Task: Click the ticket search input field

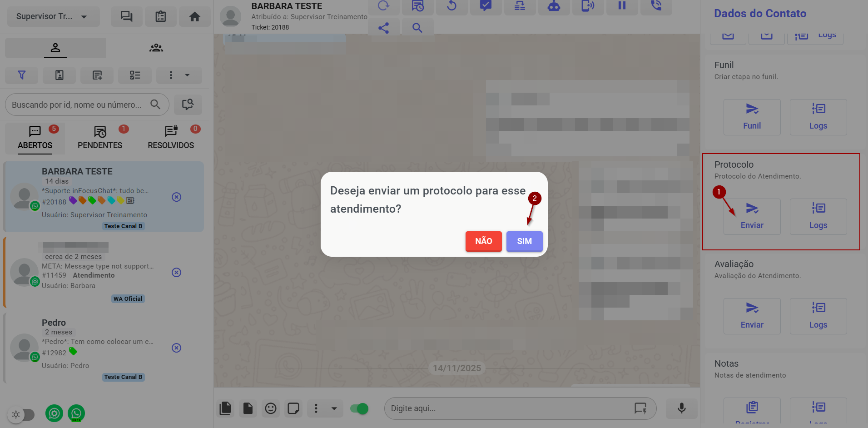Action: point(77,105)
